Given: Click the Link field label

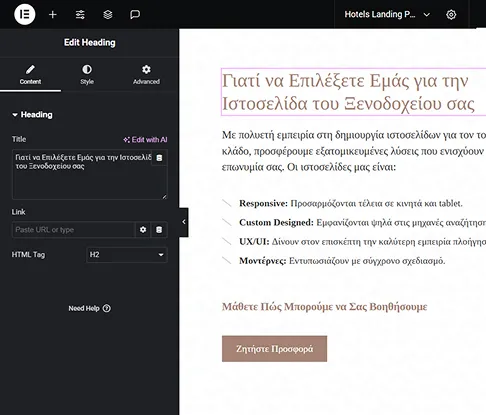Looking at the screenshot, I should click(19, 212).
